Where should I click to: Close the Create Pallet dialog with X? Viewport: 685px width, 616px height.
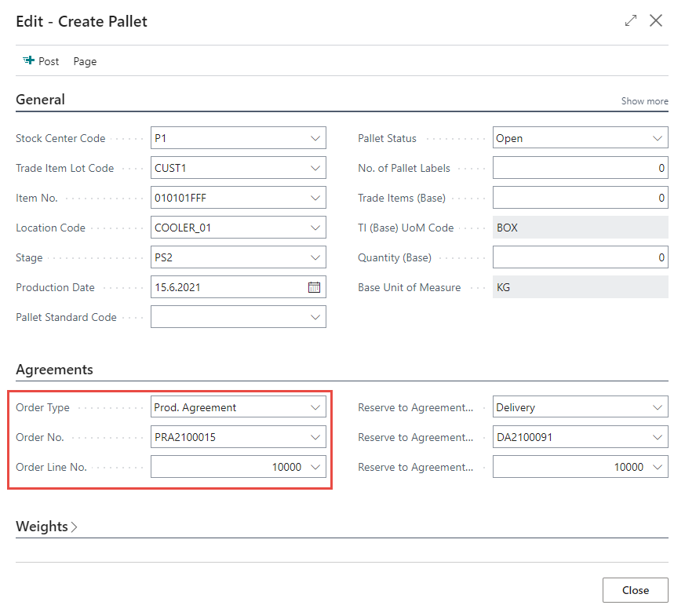coord(656,21)
